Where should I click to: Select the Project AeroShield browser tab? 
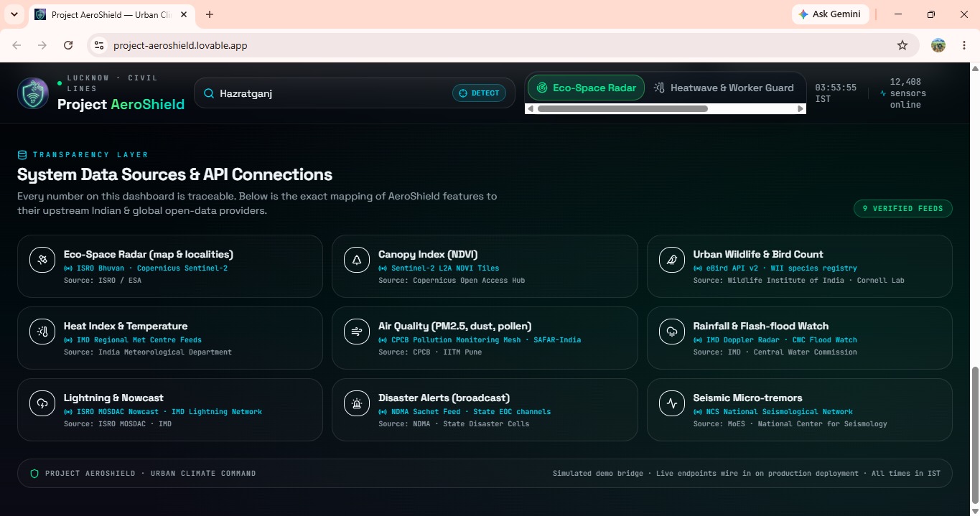click(x=111, y=14)
